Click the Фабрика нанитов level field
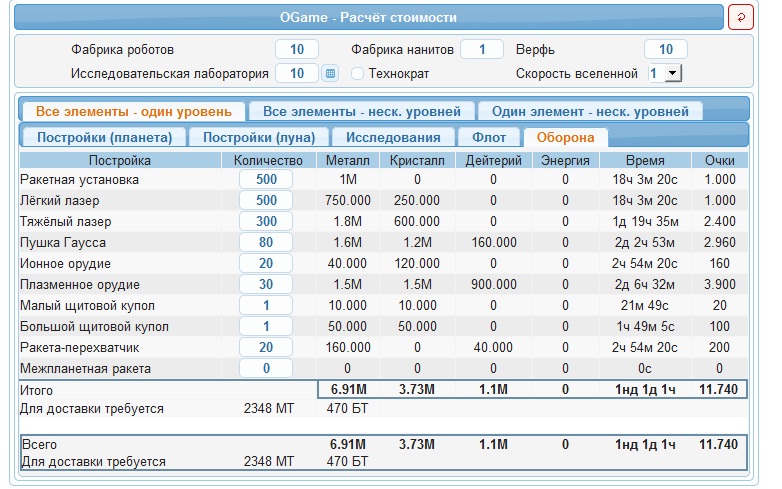The width and height of the screenshot is (782, 489). (482, 49)
